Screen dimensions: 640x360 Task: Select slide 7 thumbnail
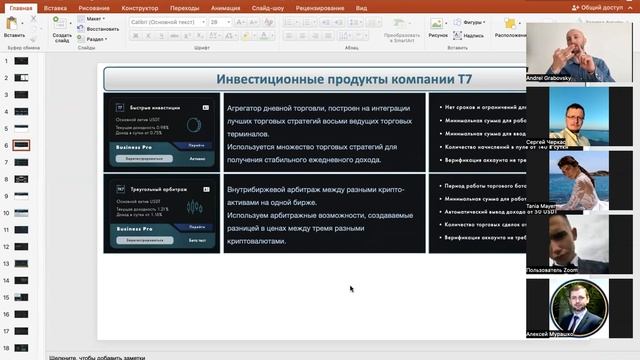coord(21,162)
